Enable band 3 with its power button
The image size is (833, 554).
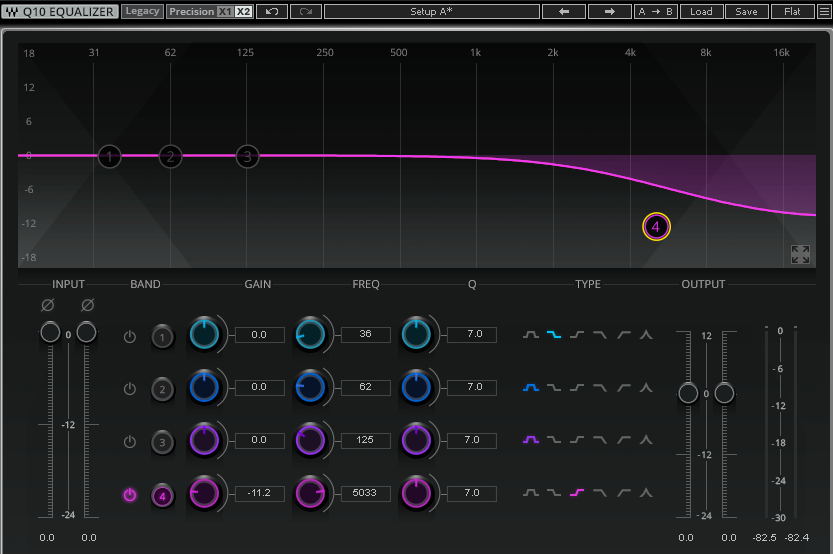tap(130, 442)
